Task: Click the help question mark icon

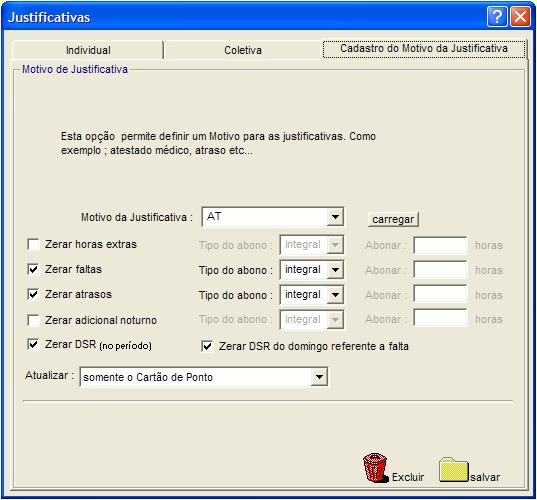Action: [497, 16]
